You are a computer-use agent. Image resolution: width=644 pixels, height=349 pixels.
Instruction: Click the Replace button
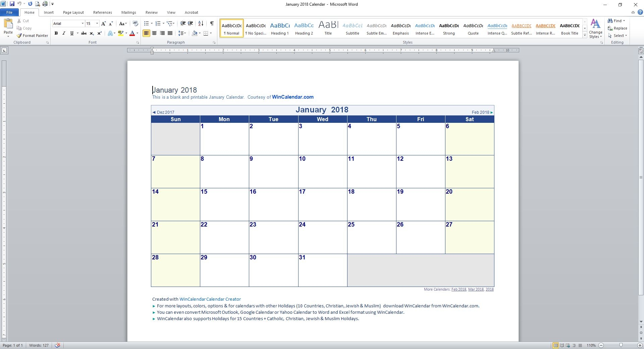point(618,28)
